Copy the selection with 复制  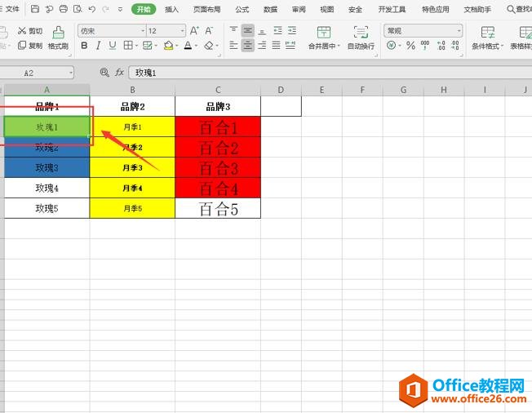[x=30, y=45]
